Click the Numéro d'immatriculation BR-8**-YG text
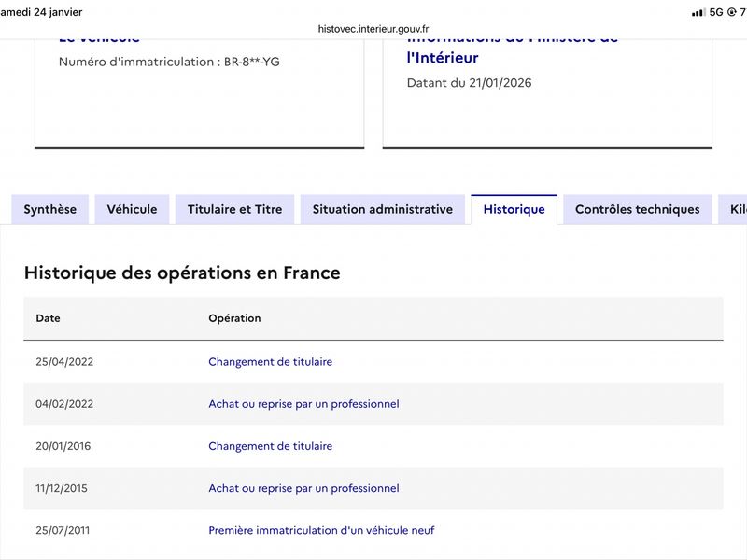Screen dimensions: 747x560 point(169,62)
